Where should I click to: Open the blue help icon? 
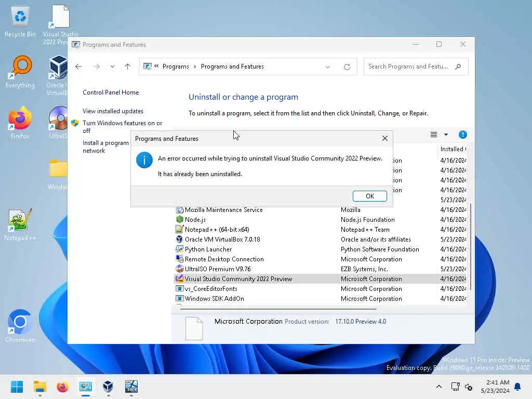pyautogui.click(x=463, y=135)
